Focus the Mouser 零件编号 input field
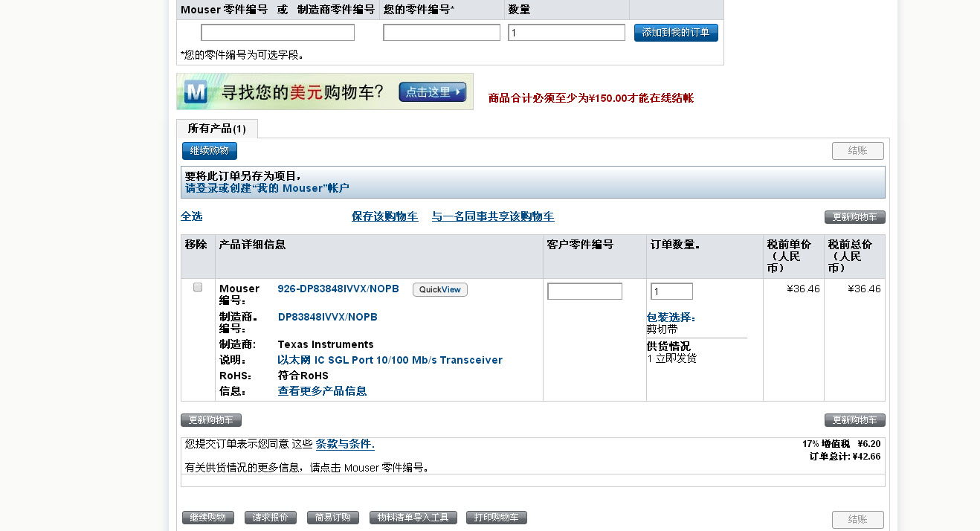Image resolution: width=980 pixels, height=531 pixels. [x=278, y=33]
